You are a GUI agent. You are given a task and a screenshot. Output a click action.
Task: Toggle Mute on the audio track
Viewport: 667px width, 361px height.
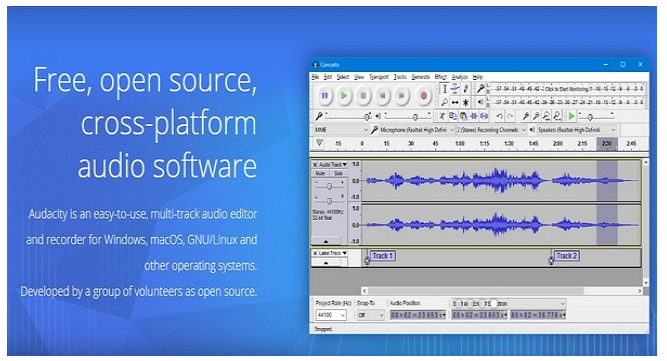click(320, 173)
